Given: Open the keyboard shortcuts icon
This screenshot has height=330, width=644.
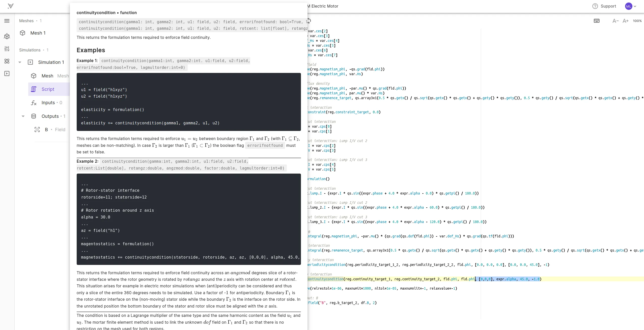Looking at the screenshot, I should tap(597, 21).
